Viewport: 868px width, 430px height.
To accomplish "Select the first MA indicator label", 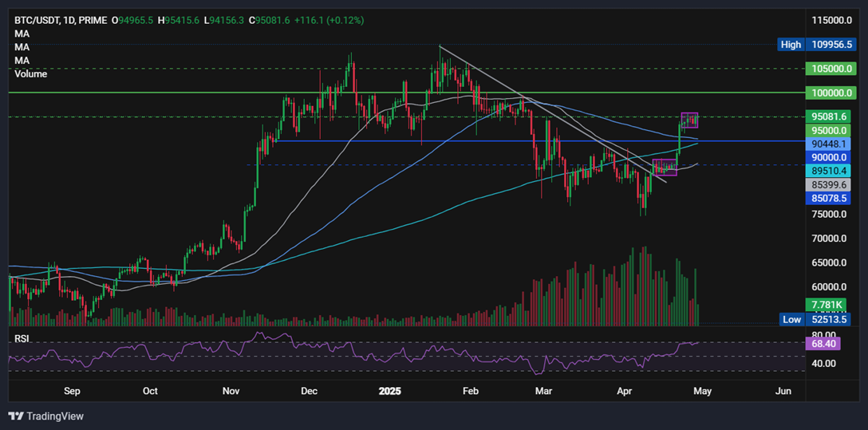I will coord(22,34).
